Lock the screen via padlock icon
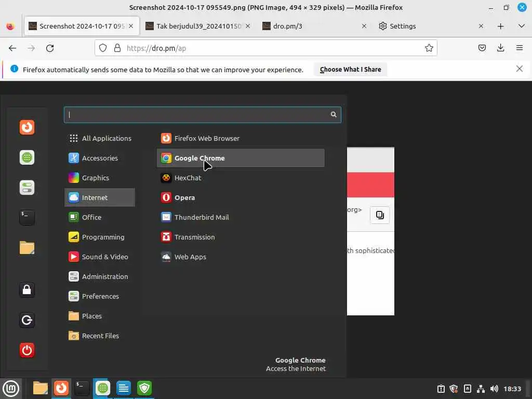This screenshot has width=532, height=399. pos(27,290)
